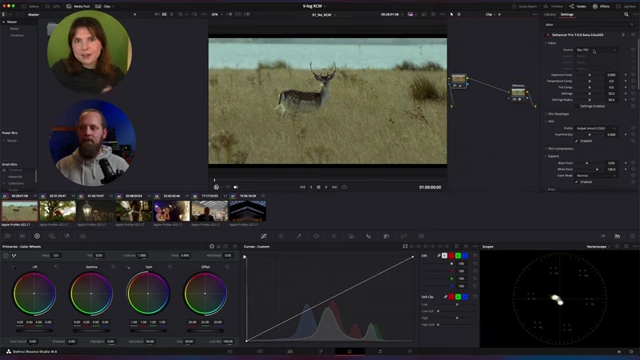Open the Gallery panel button
The height and width of the screenshot is (360, 640).
(x=30, y=6)
